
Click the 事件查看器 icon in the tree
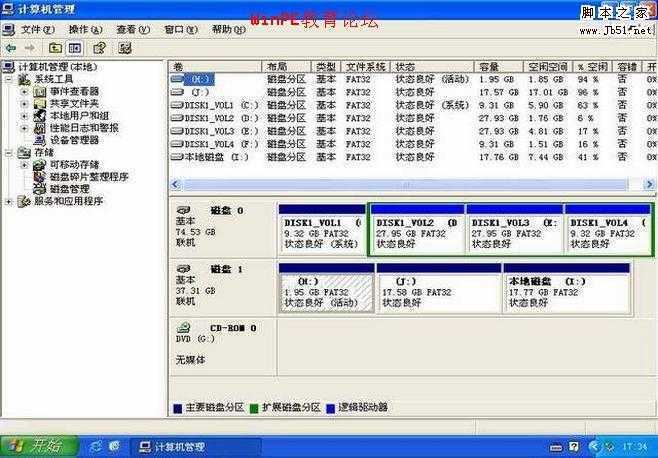click(x=39, y=91)
